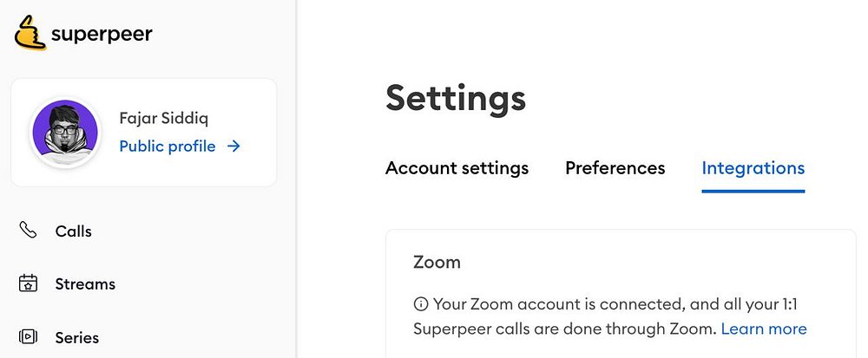The width and height of the screenshot is (868, 358).
Task: Select Series in the sidebar
Action: click(76, 337)
